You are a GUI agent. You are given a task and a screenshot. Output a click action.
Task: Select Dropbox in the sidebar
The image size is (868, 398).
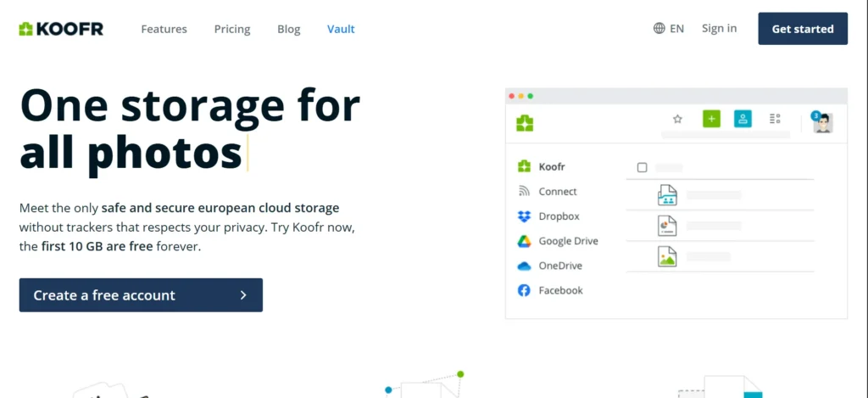pos(548,216)
